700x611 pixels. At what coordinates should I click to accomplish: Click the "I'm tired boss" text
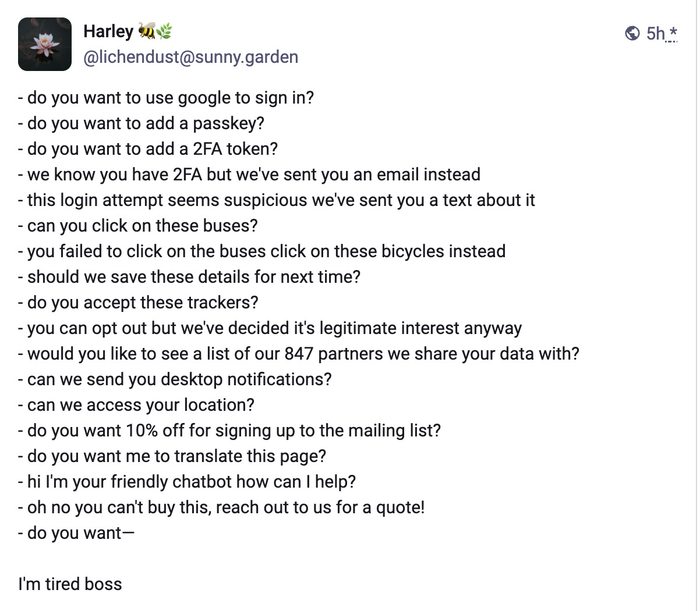(70, 584)
